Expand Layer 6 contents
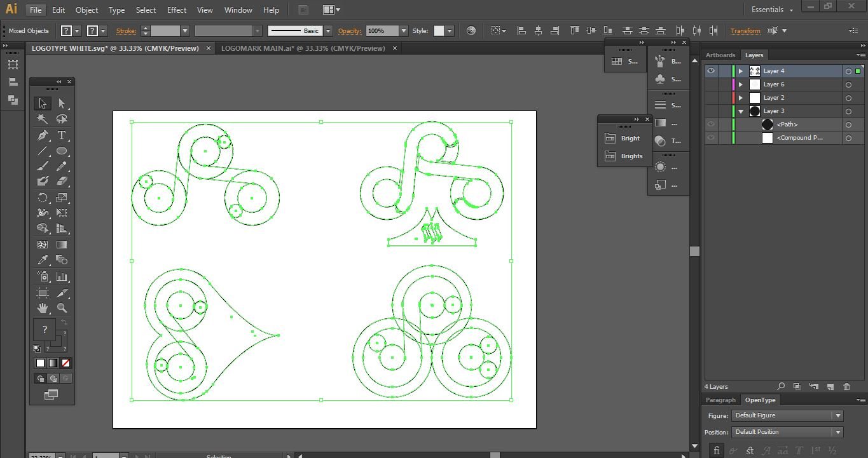Image resolution: width=868 pixels, height=458 pixels. [x=741, y=84]
